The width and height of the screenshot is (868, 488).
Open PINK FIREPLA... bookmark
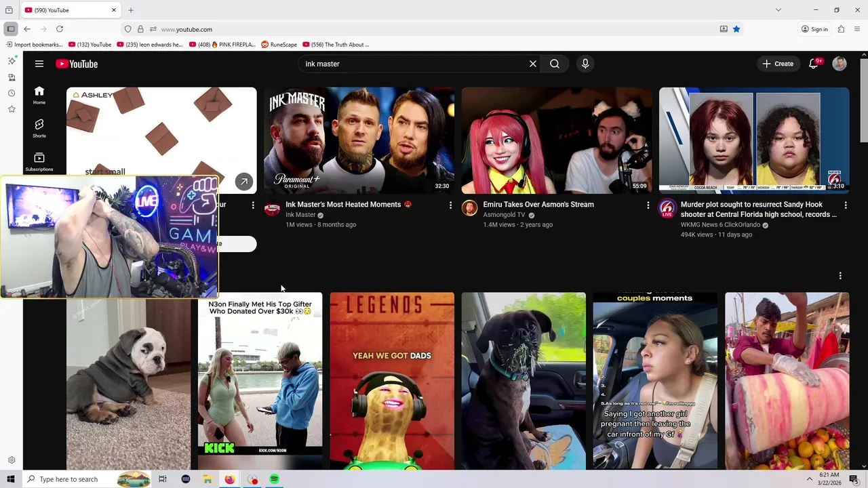pos(222,45)
